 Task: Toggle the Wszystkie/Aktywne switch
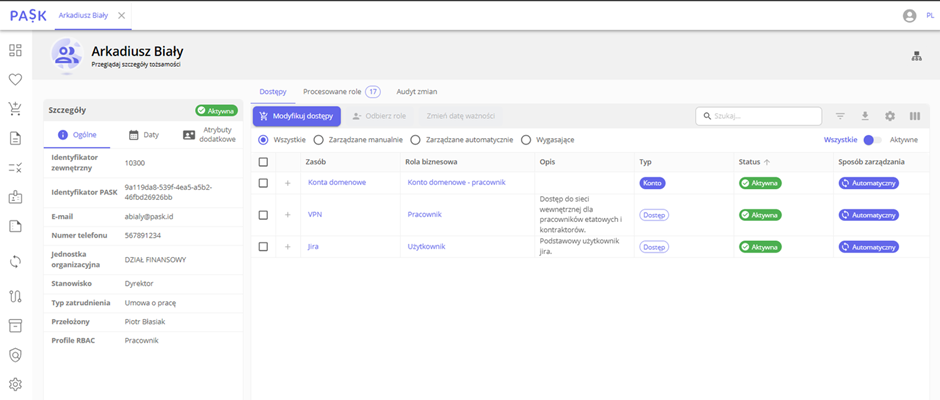872,140
